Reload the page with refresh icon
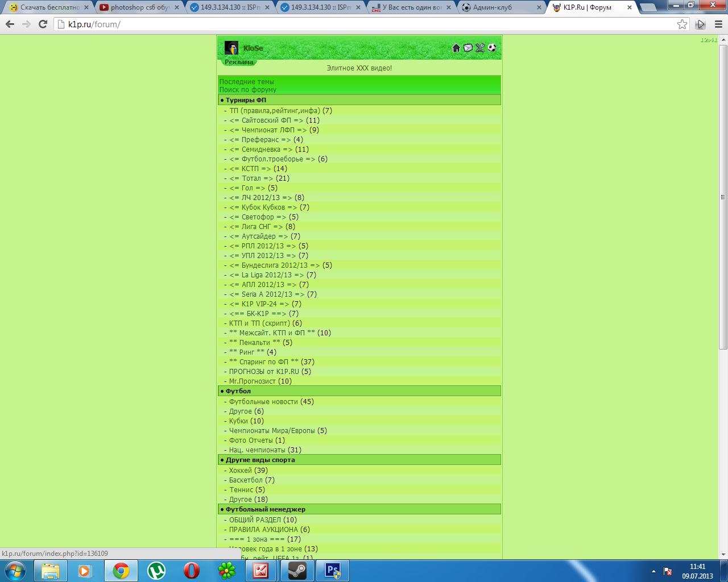 (43, 24)
